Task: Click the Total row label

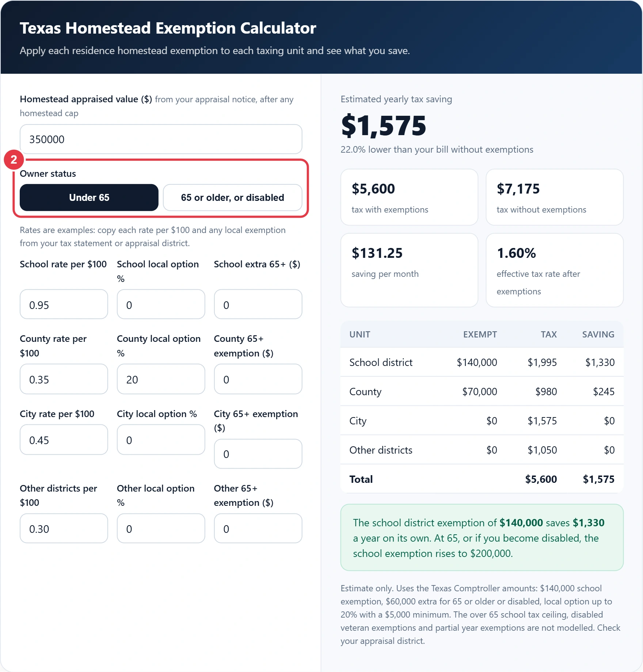Action: 361,479
